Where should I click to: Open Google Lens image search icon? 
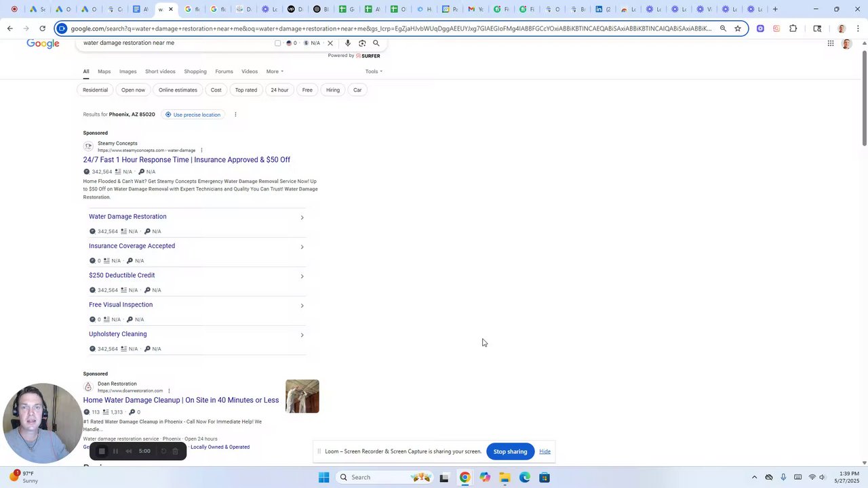(x=362, y=43)
